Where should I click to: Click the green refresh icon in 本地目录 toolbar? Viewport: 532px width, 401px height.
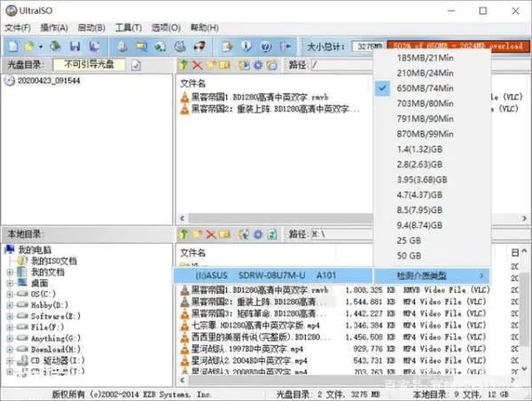(272, 234)
